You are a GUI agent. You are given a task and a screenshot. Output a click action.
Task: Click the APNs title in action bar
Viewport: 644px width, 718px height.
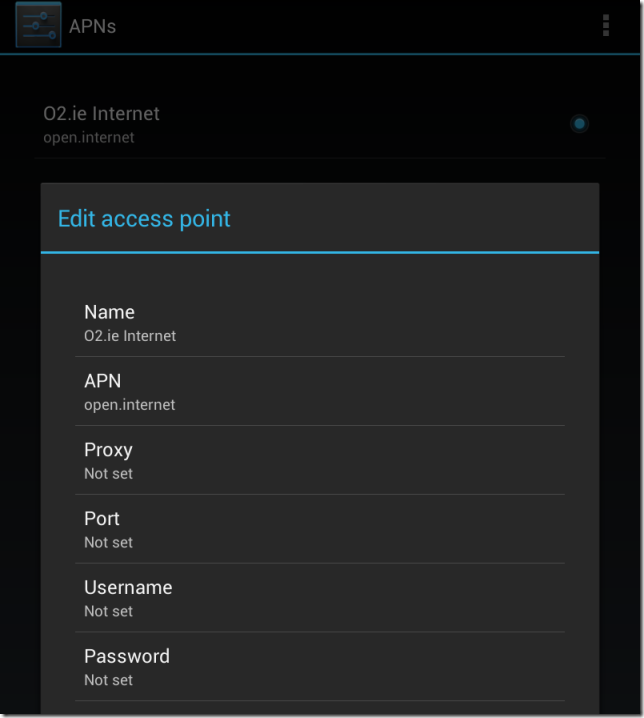(93, 26)
